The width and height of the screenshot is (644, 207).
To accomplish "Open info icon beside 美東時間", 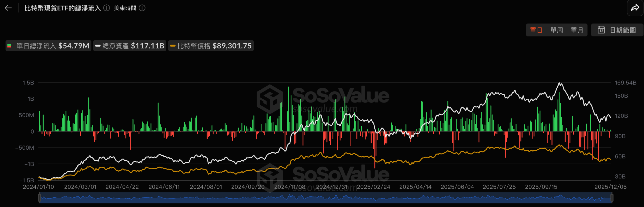I will coord(142,8).
